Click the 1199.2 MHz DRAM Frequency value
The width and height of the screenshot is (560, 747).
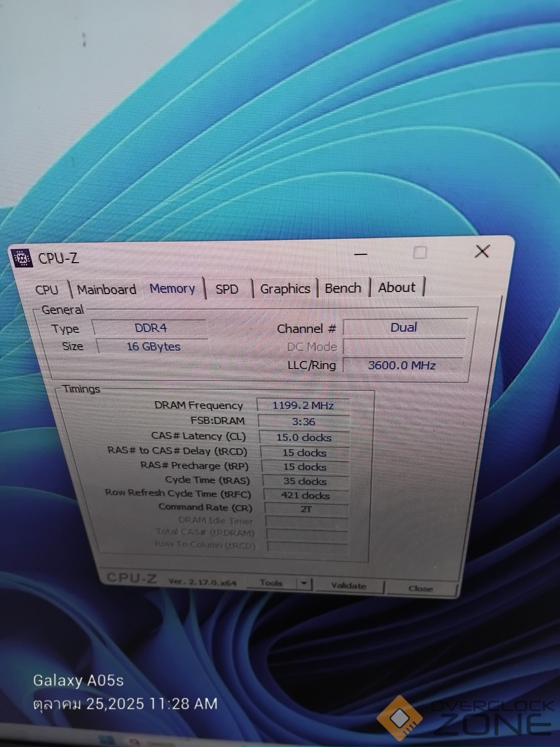pyautogui.click(x=303, y=405)
